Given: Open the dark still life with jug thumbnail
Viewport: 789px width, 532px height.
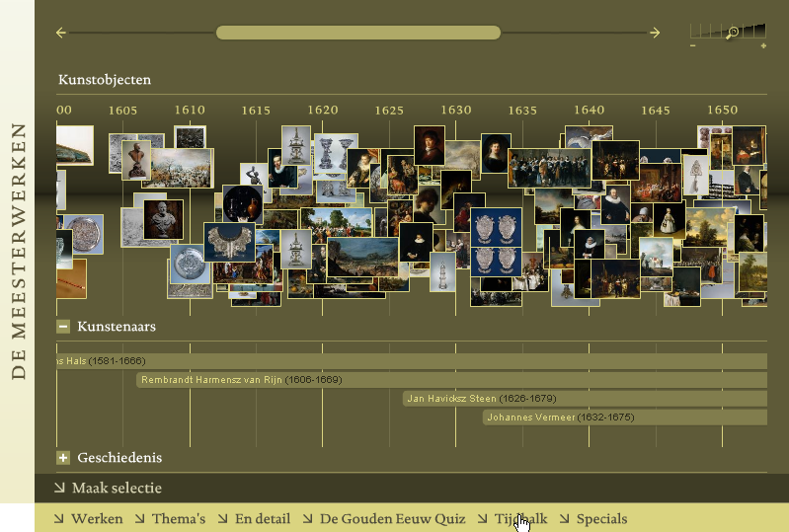Looking at the screenshot, I should 243,203.
